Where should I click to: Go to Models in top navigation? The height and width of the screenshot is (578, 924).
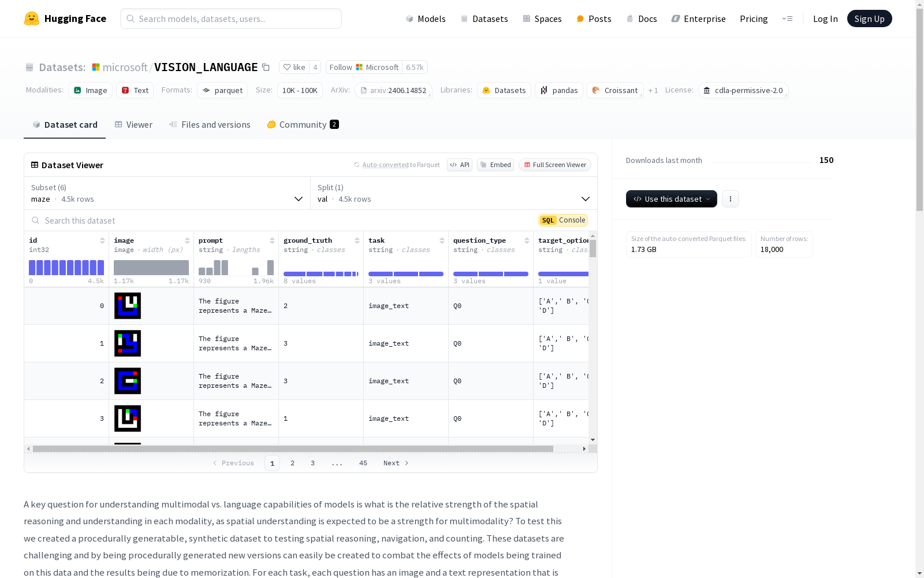pos(426,18)
